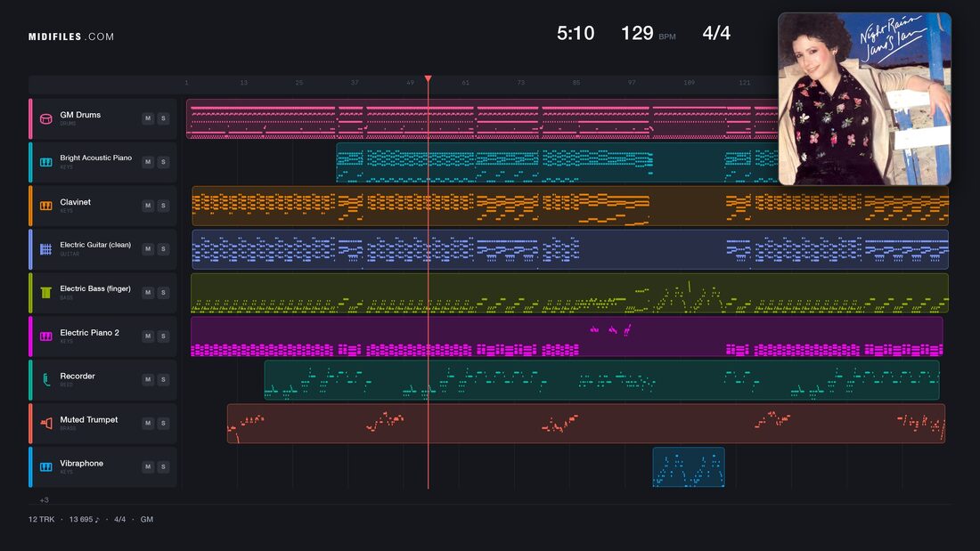The width and height of the screenshot is (980, 551).
Task: Click the 12 TRK status text
Action: coord(41,519)
